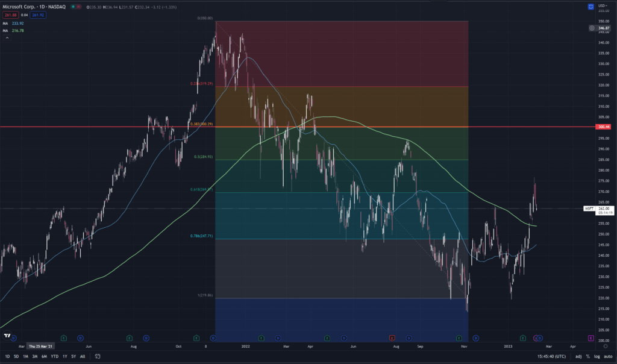Open chart settings gear icon

[x=606, y=347]
